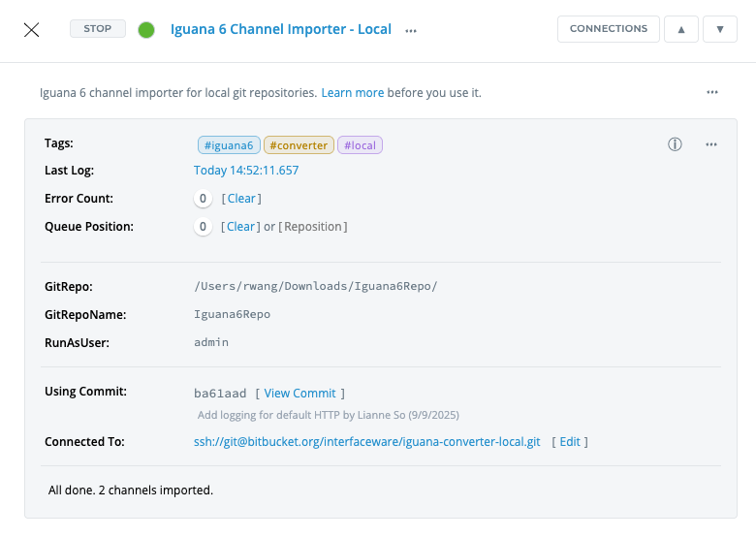Click the info circle icon

click(x=675, y=144)
